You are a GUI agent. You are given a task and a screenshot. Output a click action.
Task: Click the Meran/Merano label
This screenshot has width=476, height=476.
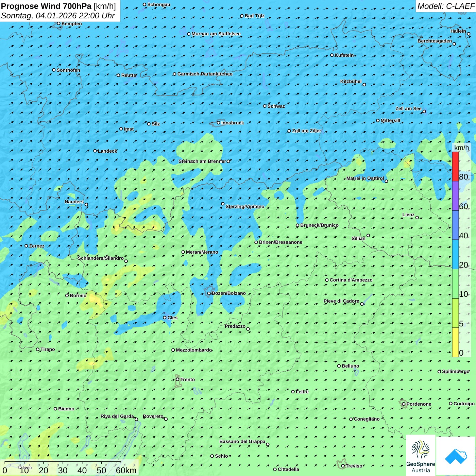[x=202, y=252]
